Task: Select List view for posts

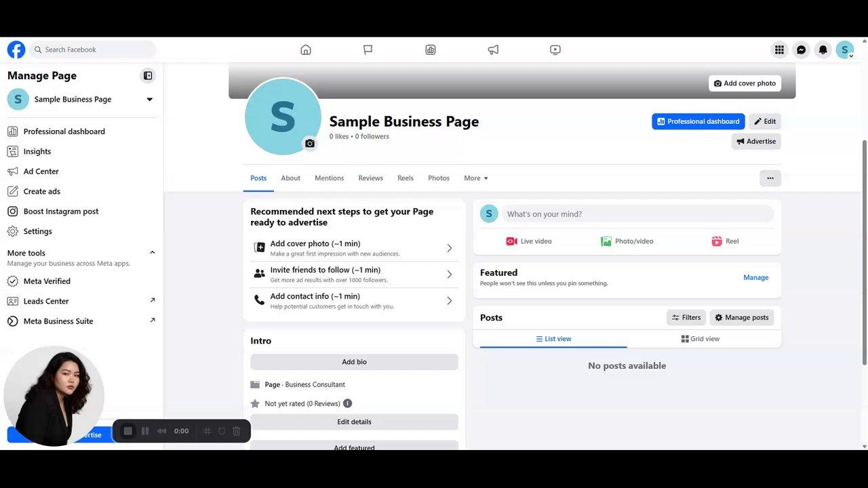Action: tap(553, 339)
